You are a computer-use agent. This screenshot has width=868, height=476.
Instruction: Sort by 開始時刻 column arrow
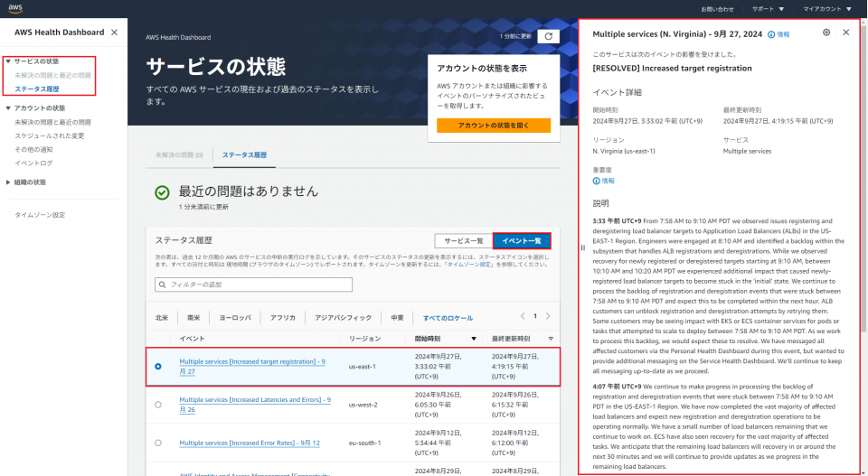473,339
